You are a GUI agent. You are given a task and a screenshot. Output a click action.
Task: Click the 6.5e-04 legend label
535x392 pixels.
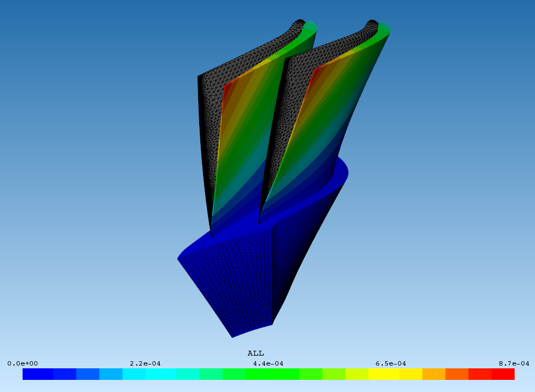coord(391,364)
